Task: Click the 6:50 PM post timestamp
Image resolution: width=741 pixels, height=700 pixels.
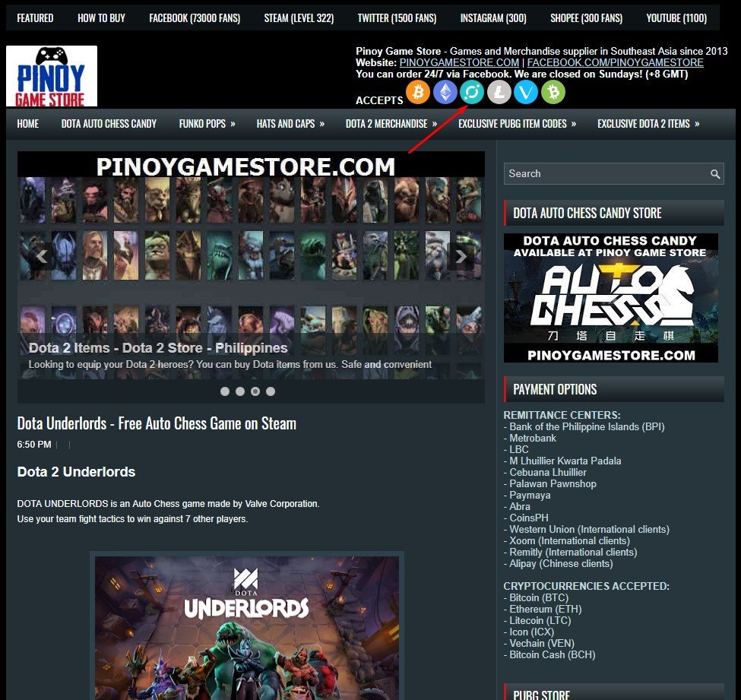Action: point(34,445)
